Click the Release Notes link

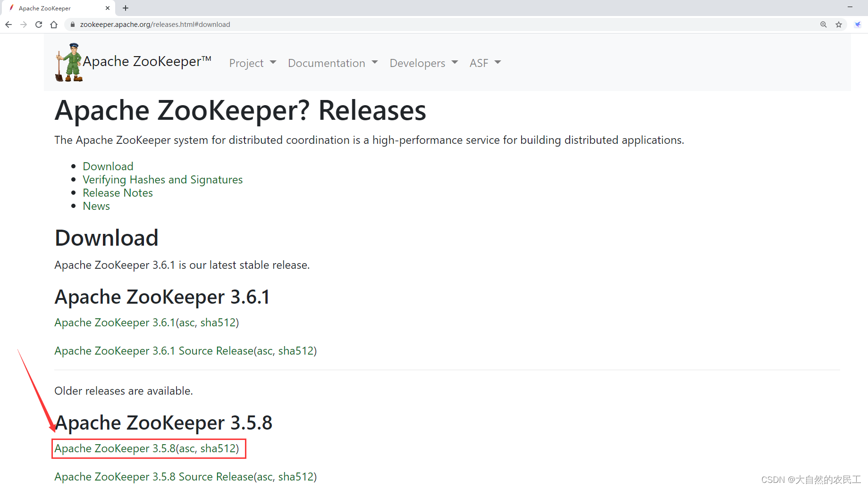tap(118, 193)
